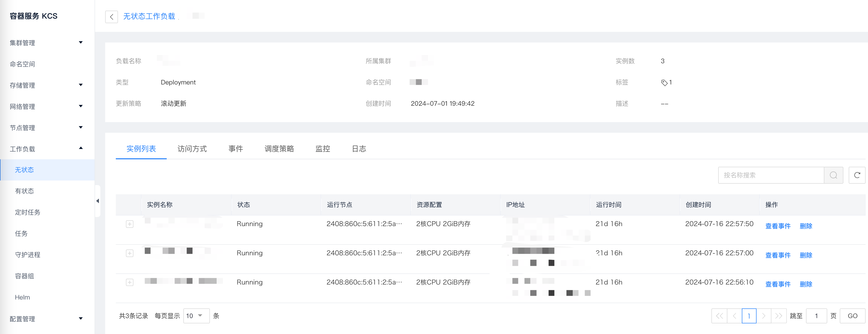868x334 pixels.
Task: Delete the third instance
Action: (x=806, y=285)
